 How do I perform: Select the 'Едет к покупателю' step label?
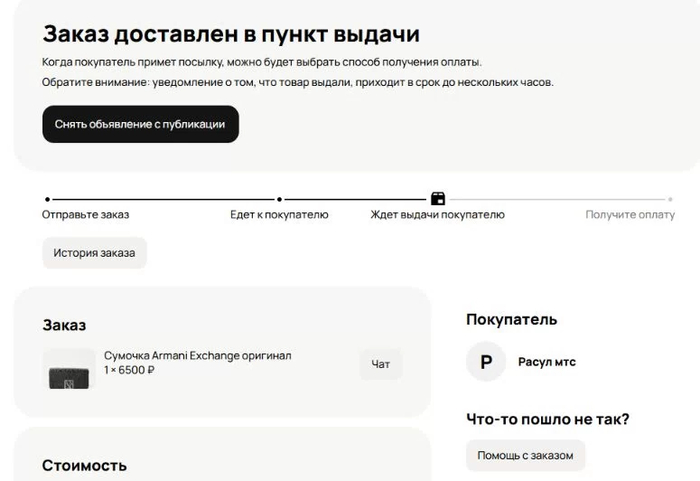click(279, 215)
